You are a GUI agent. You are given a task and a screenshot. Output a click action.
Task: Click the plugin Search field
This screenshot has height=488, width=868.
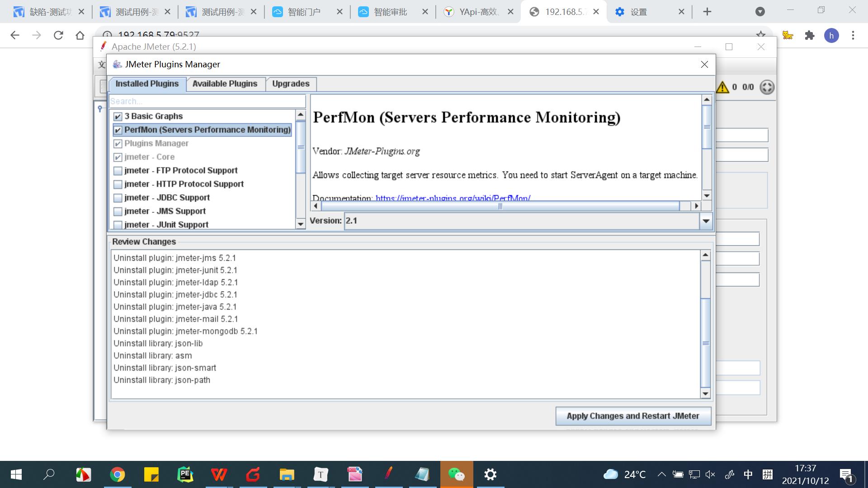(x=208, y=101)
